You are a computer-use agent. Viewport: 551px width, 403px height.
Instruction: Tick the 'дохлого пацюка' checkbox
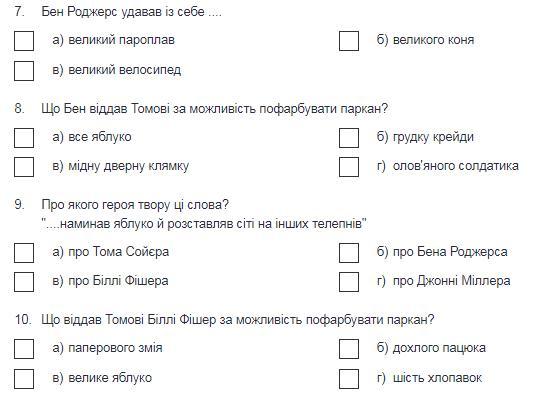coord(349,349)
